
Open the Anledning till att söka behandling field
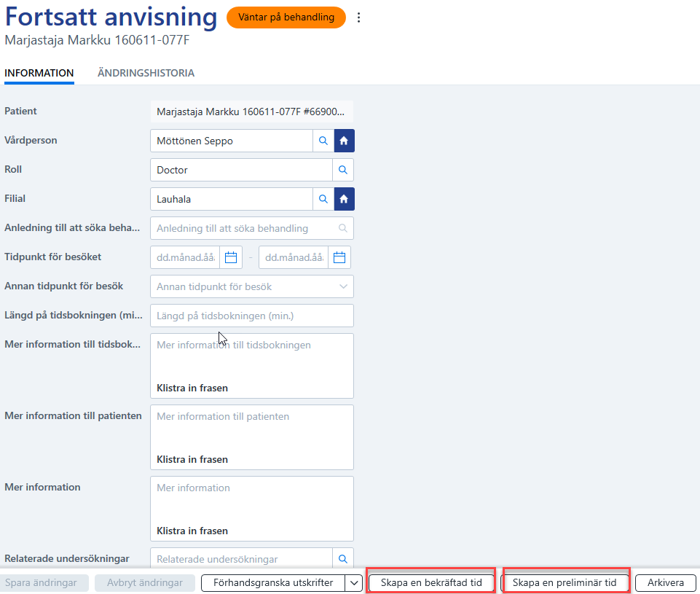[252, 228]
